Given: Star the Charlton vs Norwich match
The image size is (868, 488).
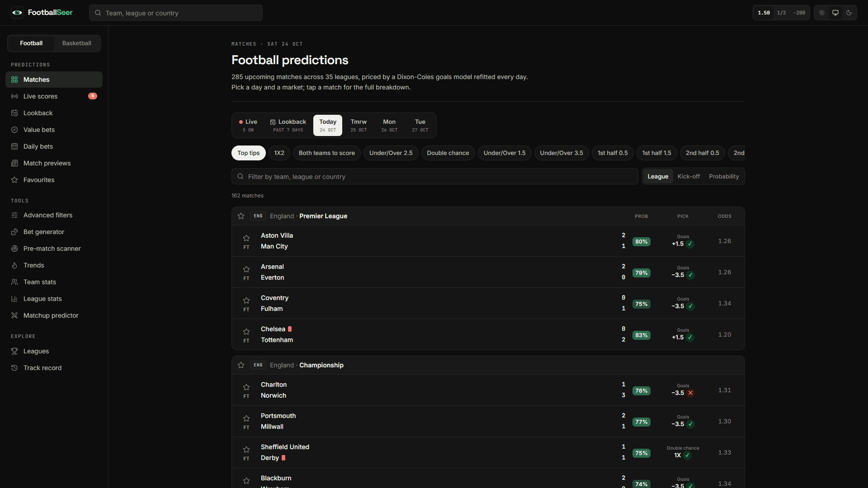Looking at the screenshot, I should click(x=246, y=387).
